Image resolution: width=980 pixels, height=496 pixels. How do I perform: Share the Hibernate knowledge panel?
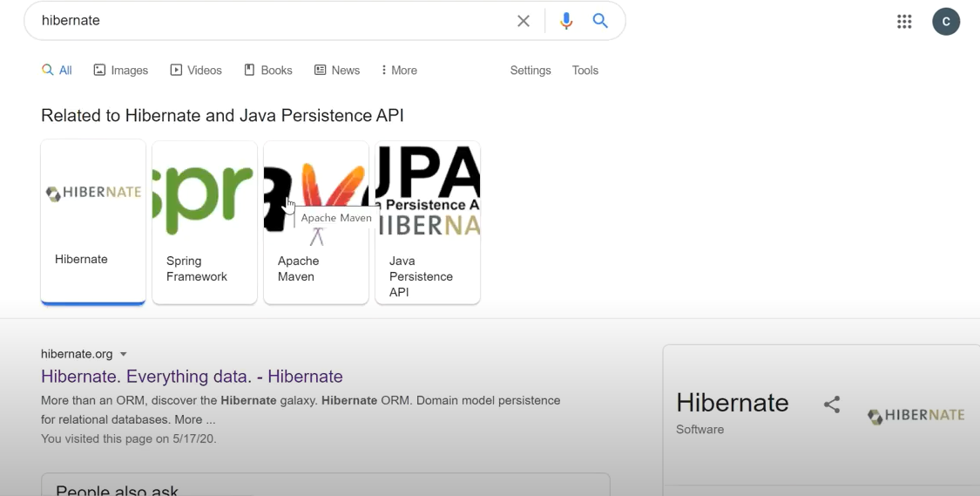pos(832,404)
